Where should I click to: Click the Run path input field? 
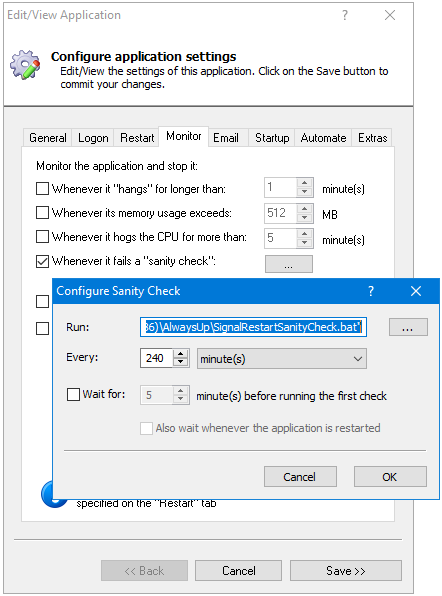[253, 327]
